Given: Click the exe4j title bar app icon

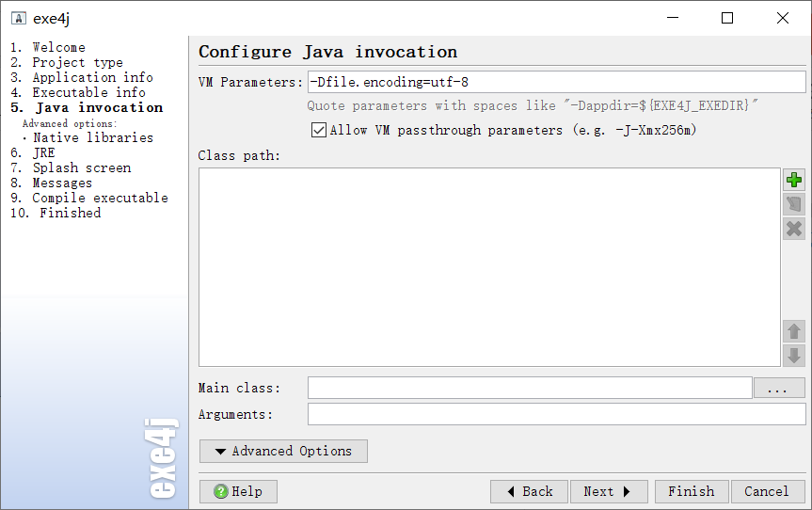Looking at the screenshot, I should [x=18, y=18].
